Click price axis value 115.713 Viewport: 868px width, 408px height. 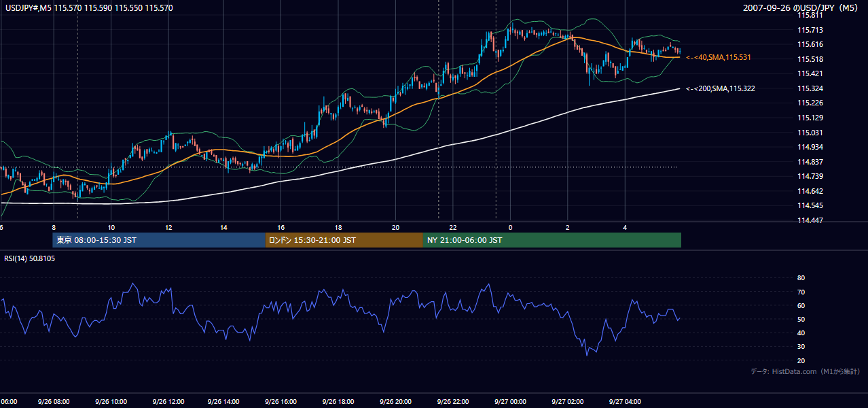(809, 30)
